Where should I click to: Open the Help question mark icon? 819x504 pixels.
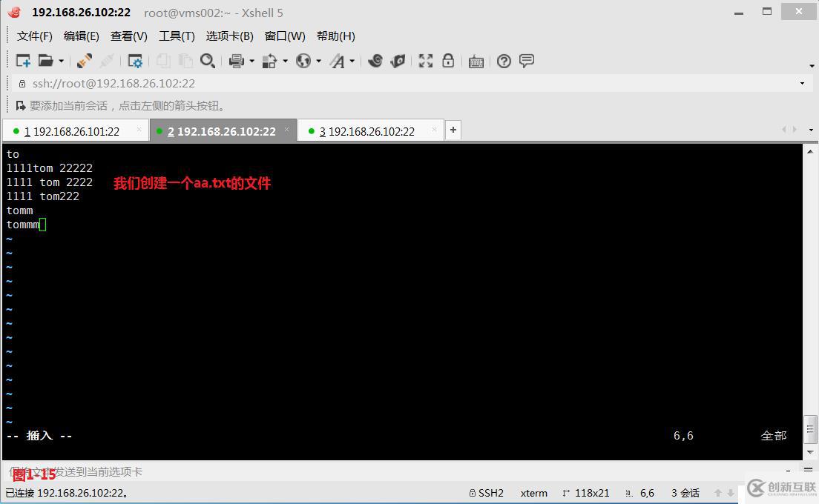[x=504, y=61]
